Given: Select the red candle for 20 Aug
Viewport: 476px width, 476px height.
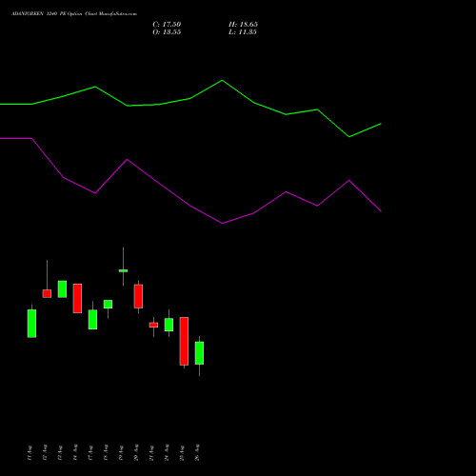Looking at the screenshot, I should tap(138, 296).
